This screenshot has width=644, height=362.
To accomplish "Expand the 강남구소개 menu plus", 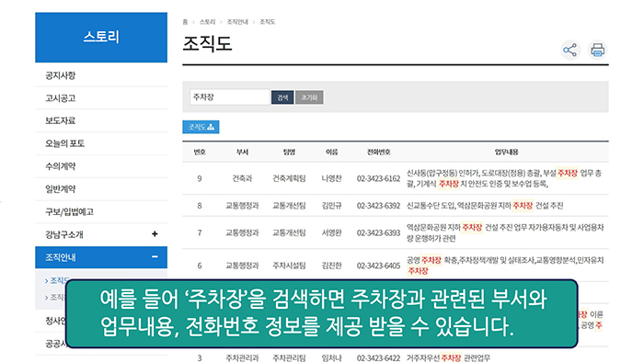I will (155, 234).
